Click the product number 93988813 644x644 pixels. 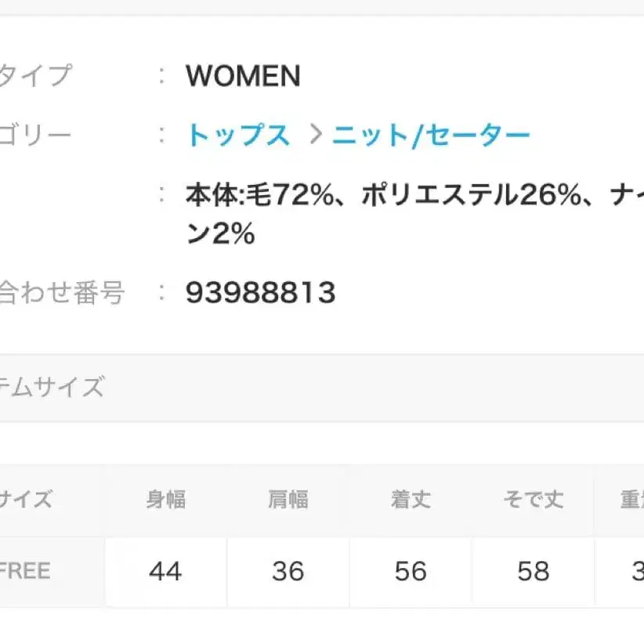tap(259, 293)
